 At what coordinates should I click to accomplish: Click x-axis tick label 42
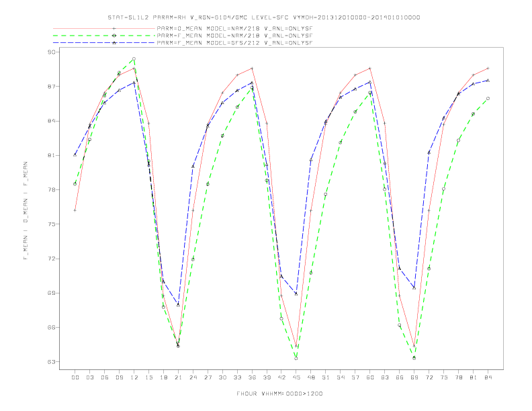click(x=281, y=377)
